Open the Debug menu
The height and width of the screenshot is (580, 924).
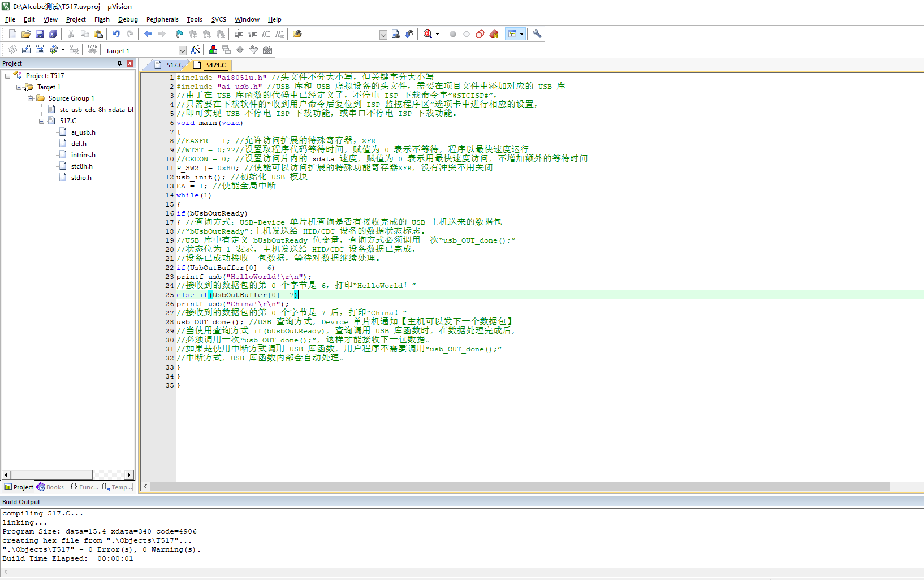[x=128, y=19]
